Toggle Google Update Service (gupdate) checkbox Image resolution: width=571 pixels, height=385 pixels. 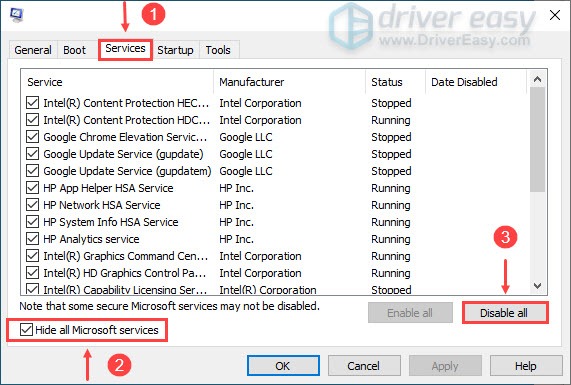(x=32, y=154)
